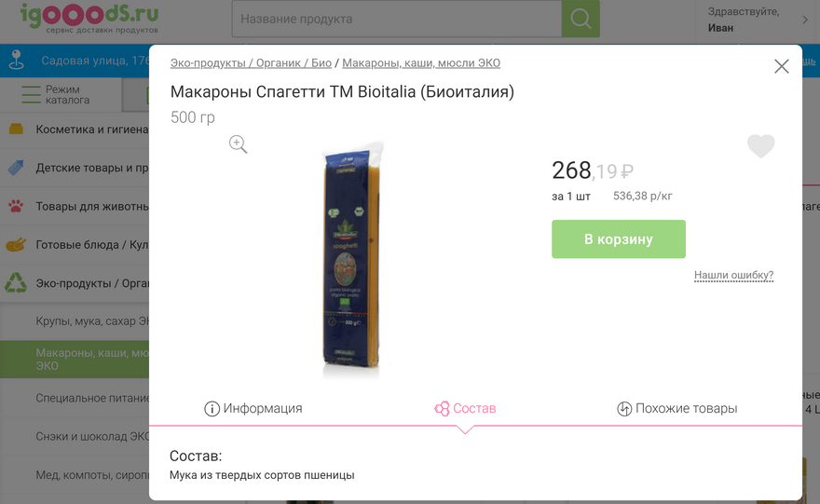
Task: Click the Нашли ошибку? link
Action: [x=733, y=275]
